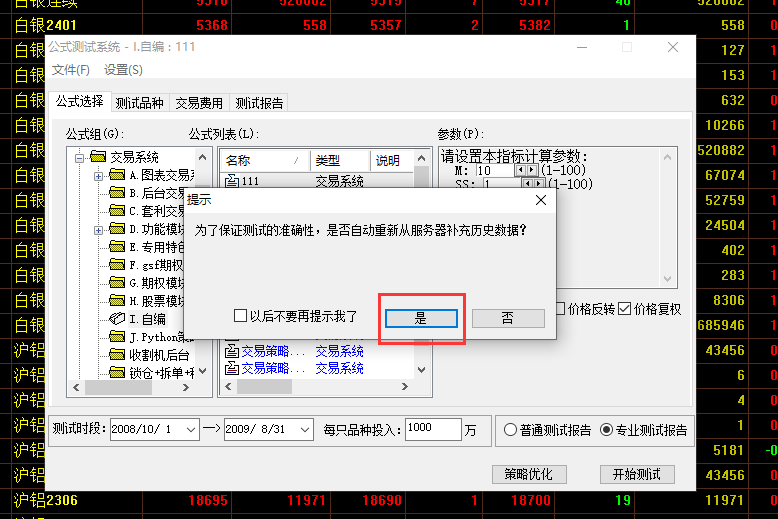Select the A.图表交易 folder icon

click(117, 174)
